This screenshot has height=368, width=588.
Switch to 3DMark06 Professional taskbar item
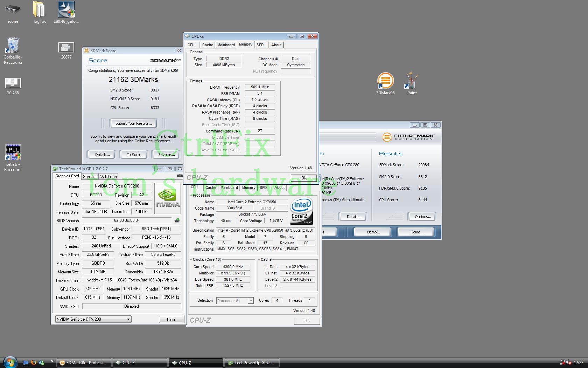[84, 363]
